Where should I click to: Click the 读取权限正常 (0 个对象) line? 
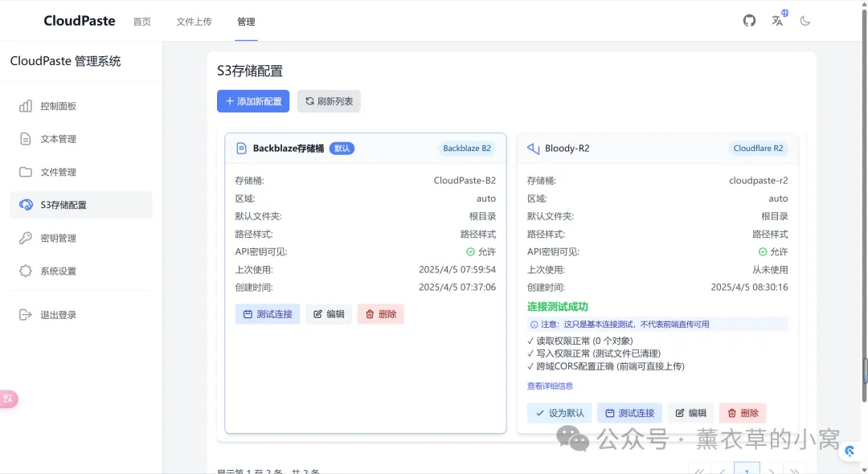click(x=580, y=341)
